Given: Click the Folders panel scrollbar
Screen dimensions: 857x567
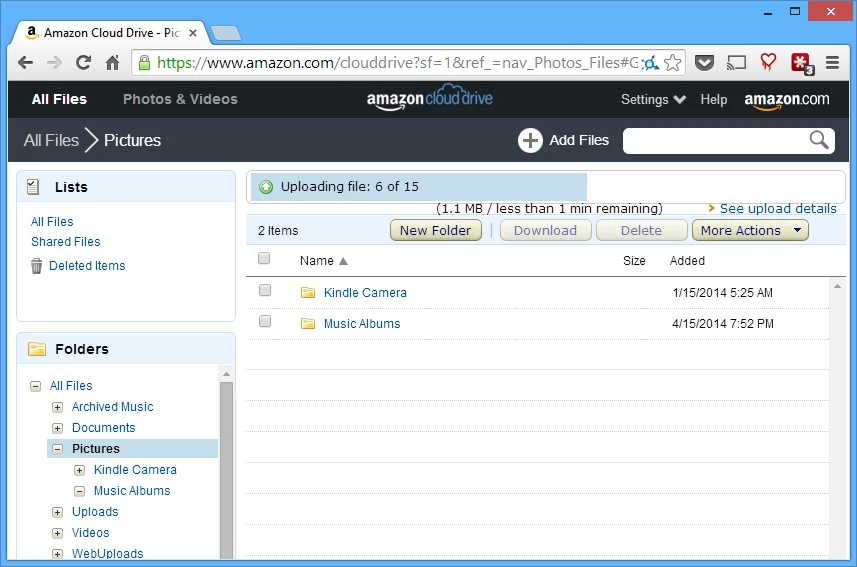Looking at the screenshot, I should pyautogui.click(x=226, y=470).
